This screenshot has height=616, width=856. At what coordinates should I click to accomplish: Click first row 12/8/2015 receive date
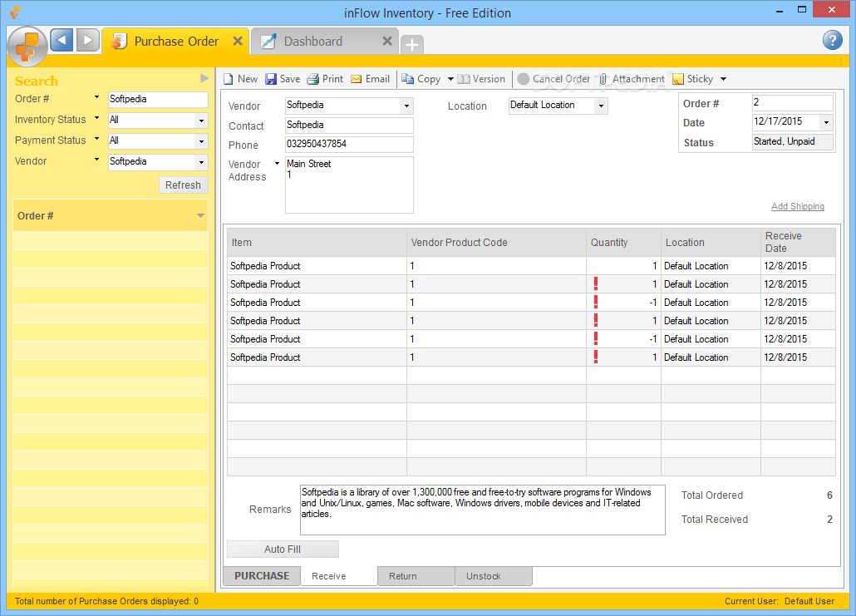798,266
